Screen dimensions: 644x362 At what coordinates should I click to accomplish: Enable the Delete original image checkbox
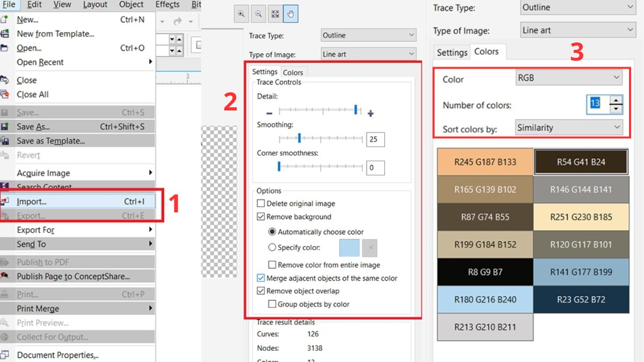261,203
